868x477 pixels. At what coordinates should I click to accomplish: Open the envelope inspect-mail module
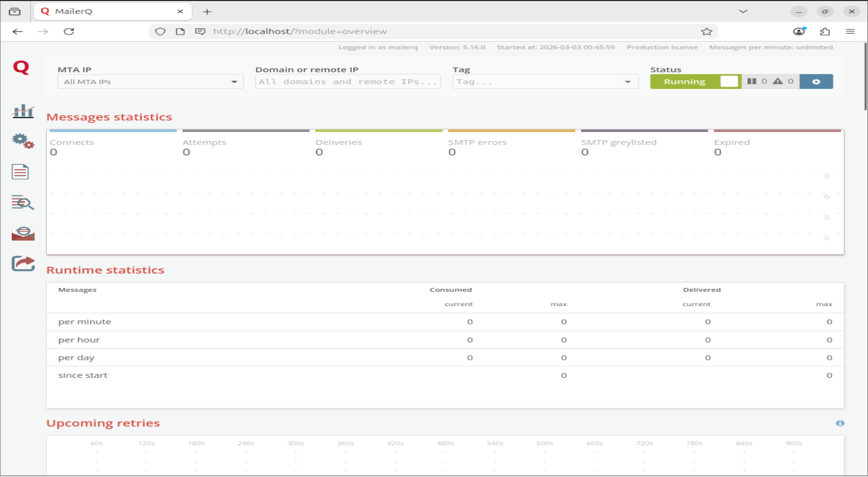point(23,233)
